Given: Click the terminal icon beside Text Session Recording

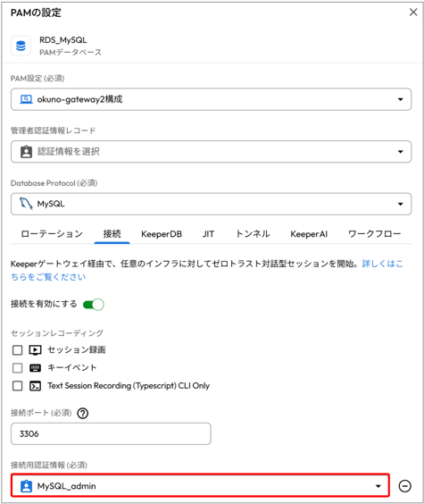Looking at the screenshot, I should pos(35,386).
